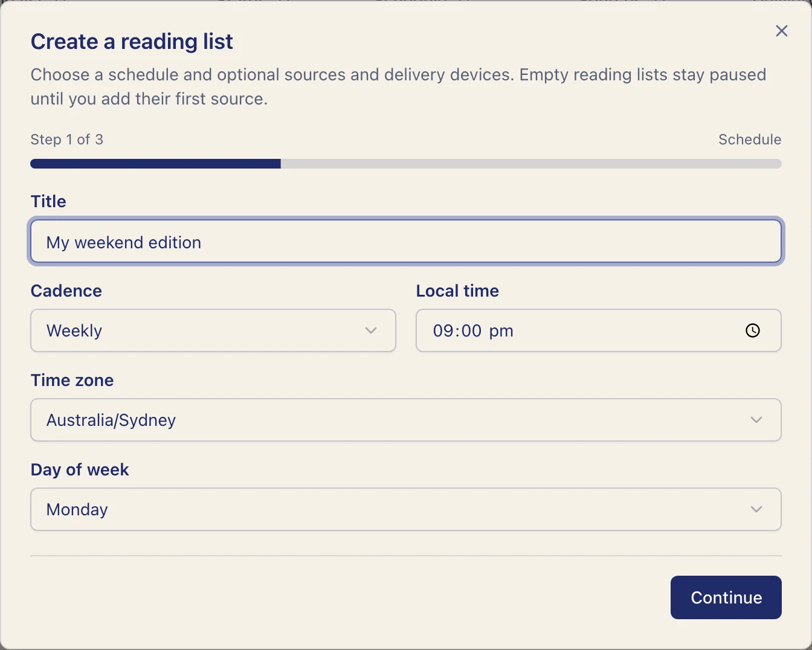812x650 pixels.
Task: Click the 'Schedule' step label
Action: [750, 140]
